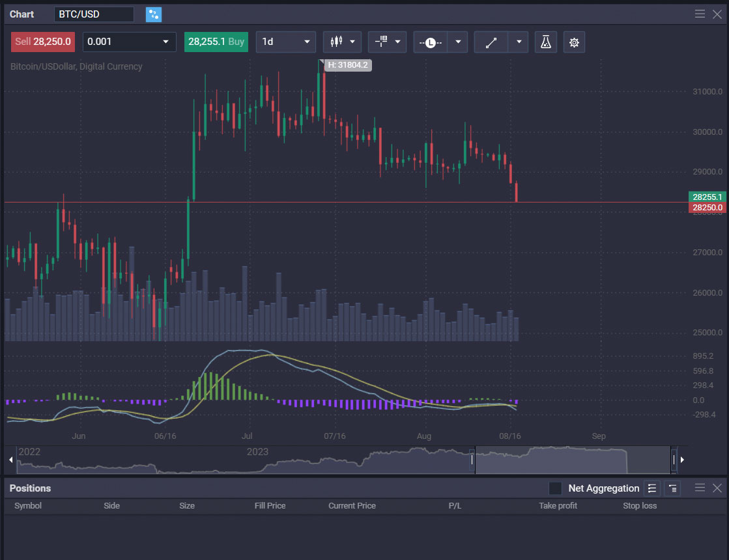Image resolution: width=729 pixels, height=560 pixels.
Task: Click the red 28250.0 bid price tag
Action: click(x=707, y=208)
